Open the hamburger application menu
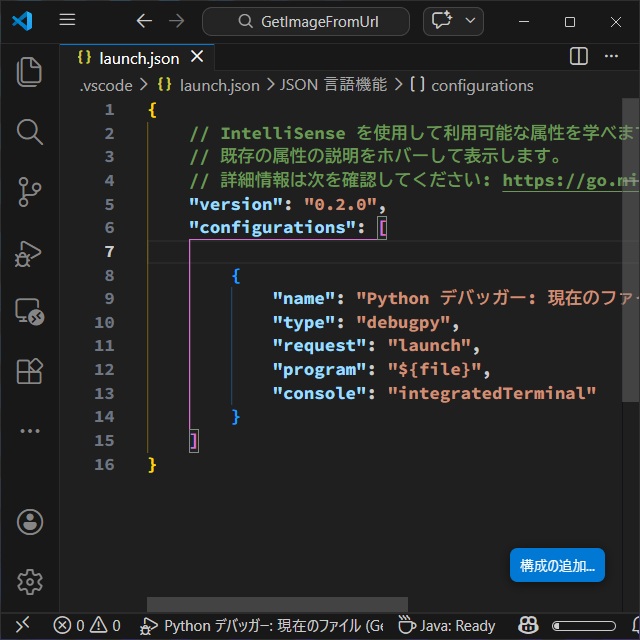640x640 pixels. (67, 21)
